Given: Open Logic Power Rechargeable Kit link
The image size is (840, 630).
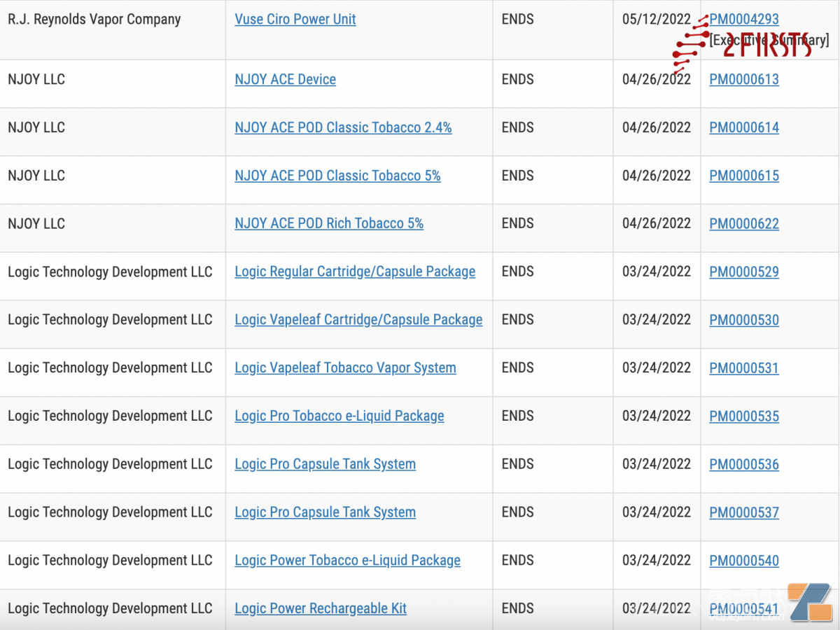Looking at the screenshot, I should (x=321, y=609).
